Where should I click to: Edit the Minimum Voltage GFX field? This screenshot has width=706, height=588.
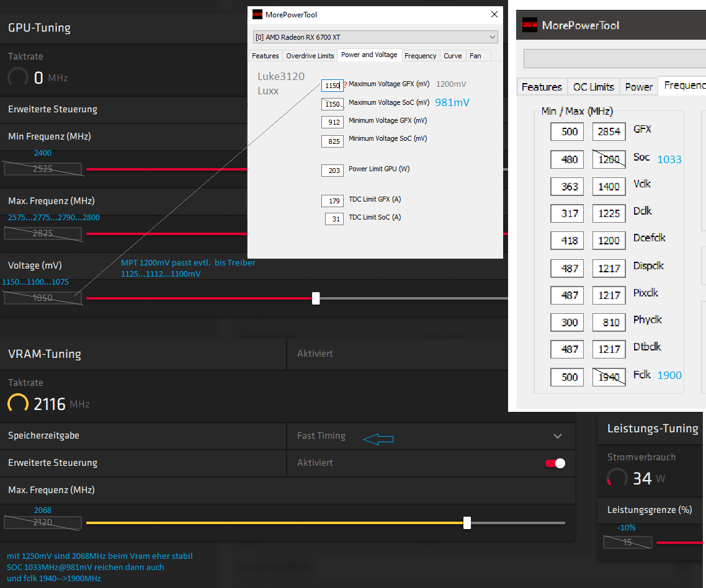pos(333,122)
